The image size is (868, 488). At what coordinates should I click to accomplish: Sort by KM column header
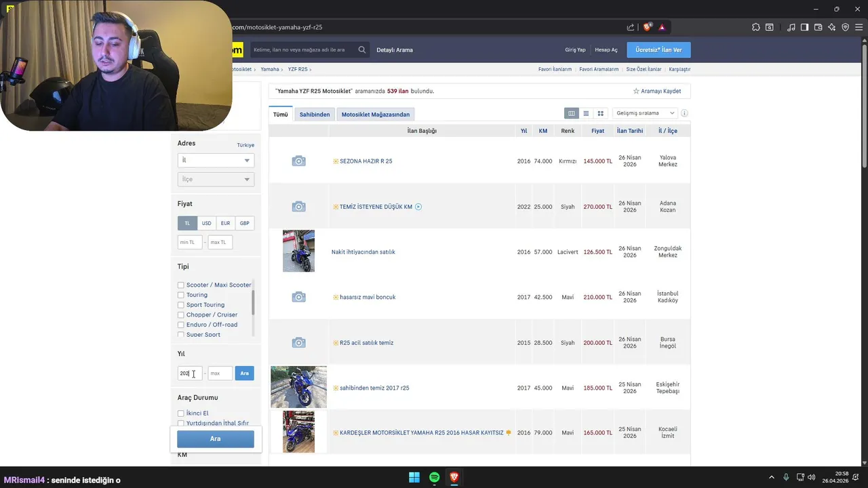click(x=543, y=131)
